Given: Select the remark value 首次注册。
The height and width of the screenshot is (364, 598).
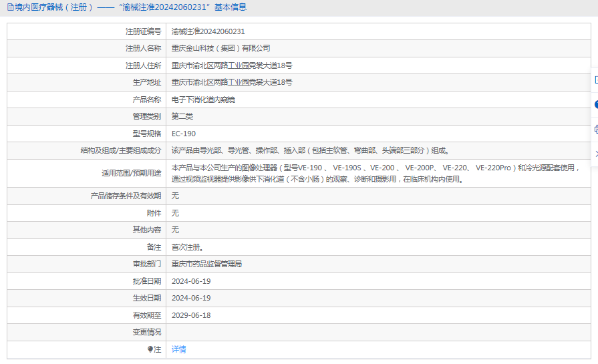Looking at the screenshot, I should [x=188, y=247].
